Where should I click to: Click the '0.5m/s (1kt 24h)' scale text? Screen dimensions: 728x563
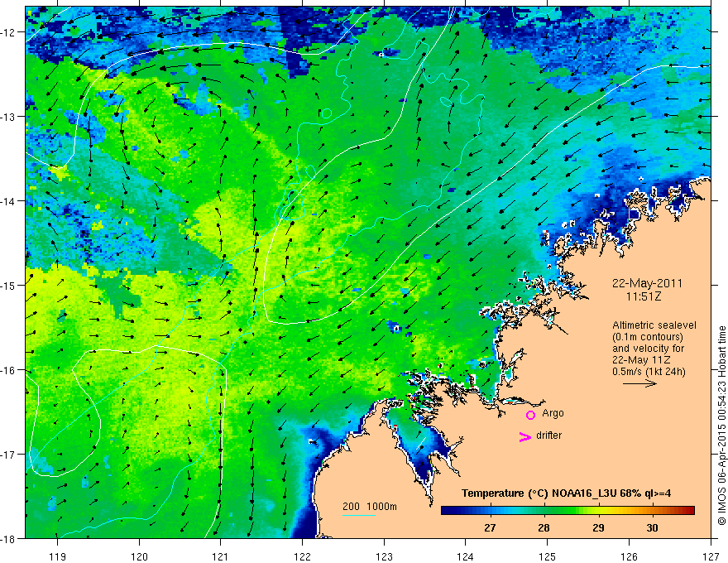coord(649,372)
